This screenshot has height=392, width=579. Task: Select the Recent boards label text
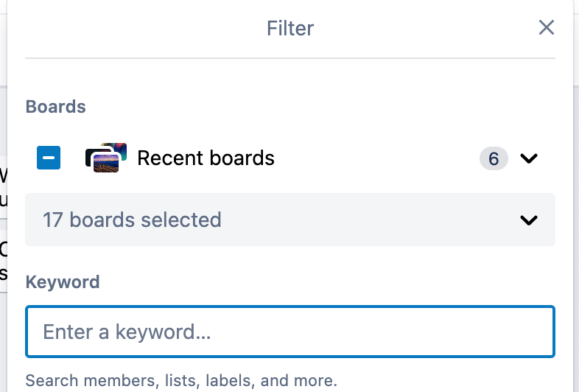pyautogui.click(x=206, y=158)
